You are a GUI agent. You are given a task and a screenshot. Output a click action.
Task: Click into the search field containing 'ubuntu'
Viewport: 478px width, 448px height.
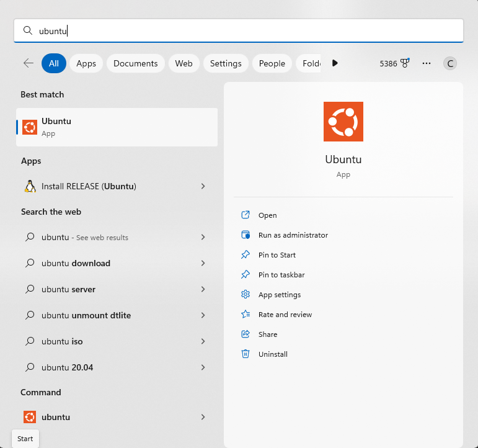[239, 31]
